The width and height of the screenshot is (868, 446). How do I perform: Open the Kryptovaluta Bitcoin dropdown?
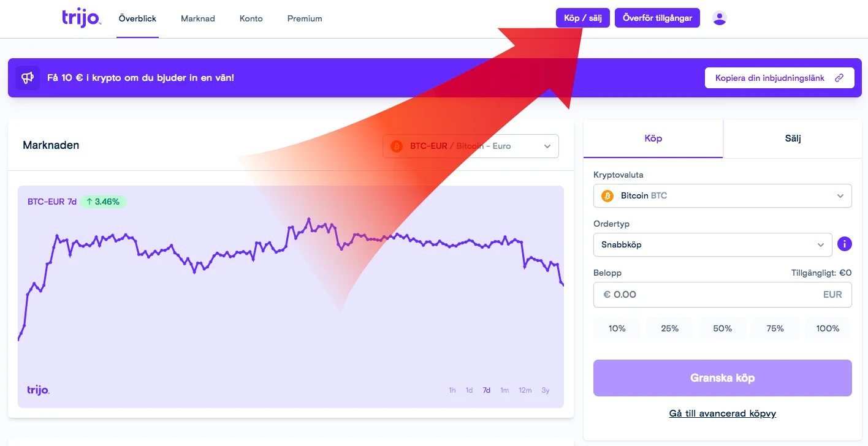coord(840,196)
